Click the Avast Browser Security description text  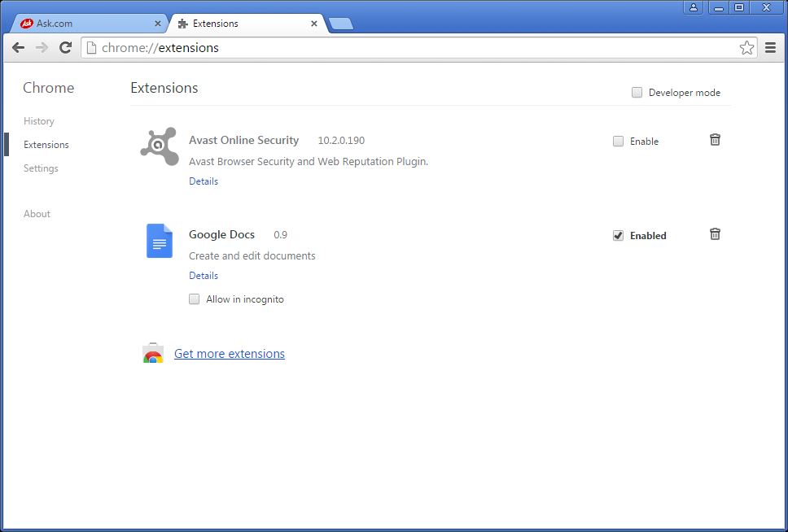pyautogui.click(x=309, y=161)
